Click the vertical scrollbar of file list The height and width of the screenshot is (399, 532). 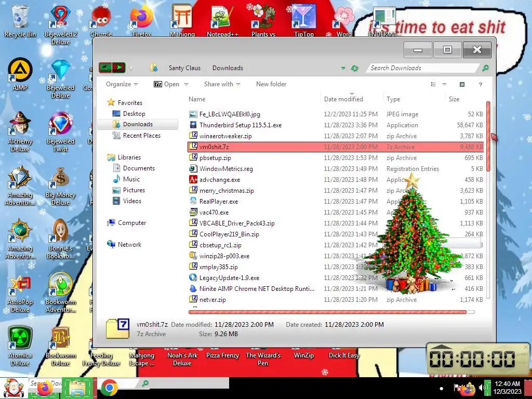(488, 136)
